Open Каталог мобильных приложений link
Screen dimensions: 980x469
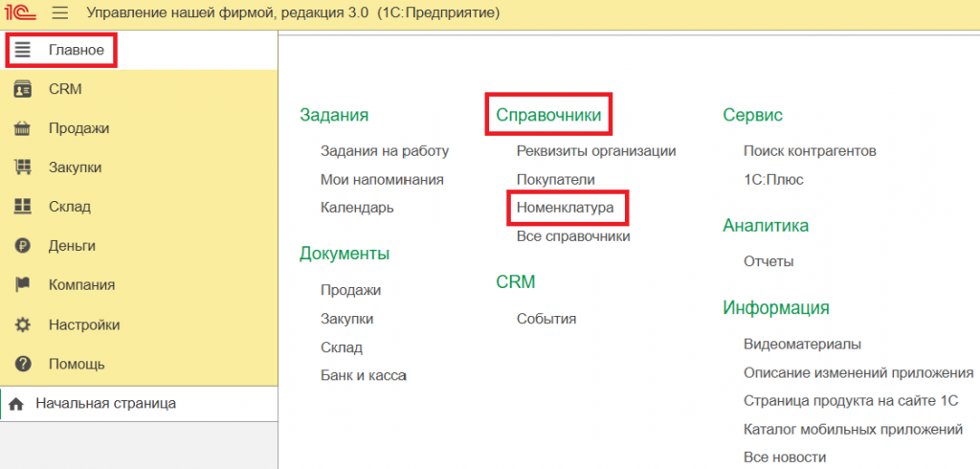[x=853, y=430]
